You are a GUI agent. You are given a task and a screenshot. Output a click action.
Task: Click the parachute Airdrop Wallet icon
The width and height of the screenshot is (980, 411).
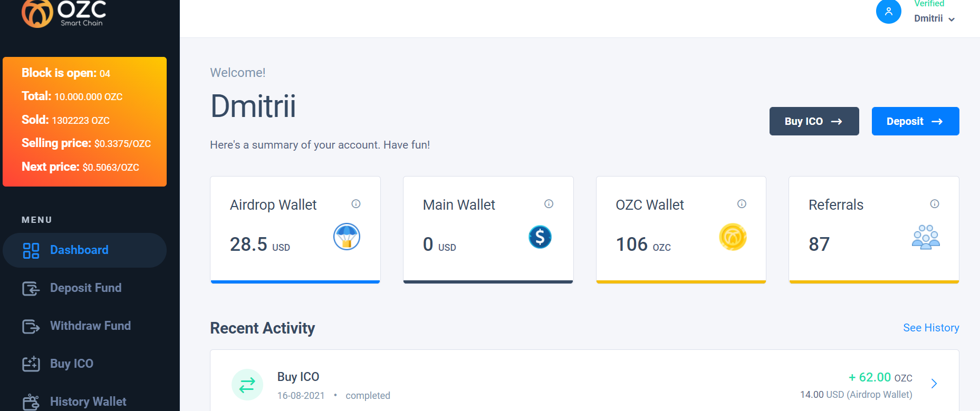[x=347, y=237]
